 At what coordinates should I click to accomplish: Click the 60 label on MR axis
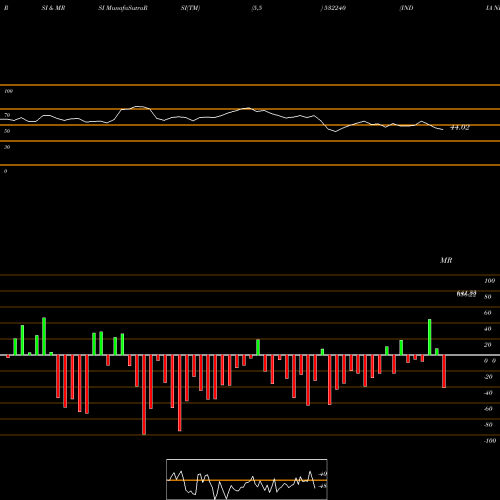488,313
